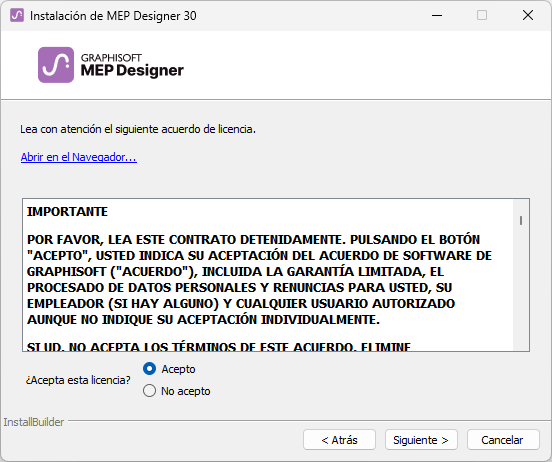The width and height of the screenshot is (552, 462).
Task: Minimize the installer window
Action: point(437,15)
